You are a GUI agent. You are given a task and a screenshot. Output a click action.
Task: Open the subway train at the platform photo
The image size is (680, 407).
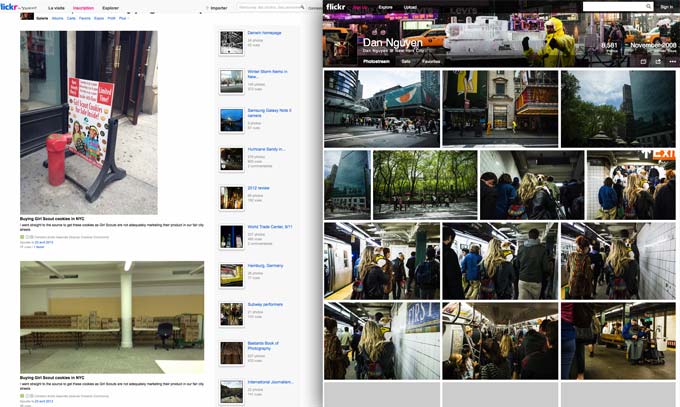point(382,261)
